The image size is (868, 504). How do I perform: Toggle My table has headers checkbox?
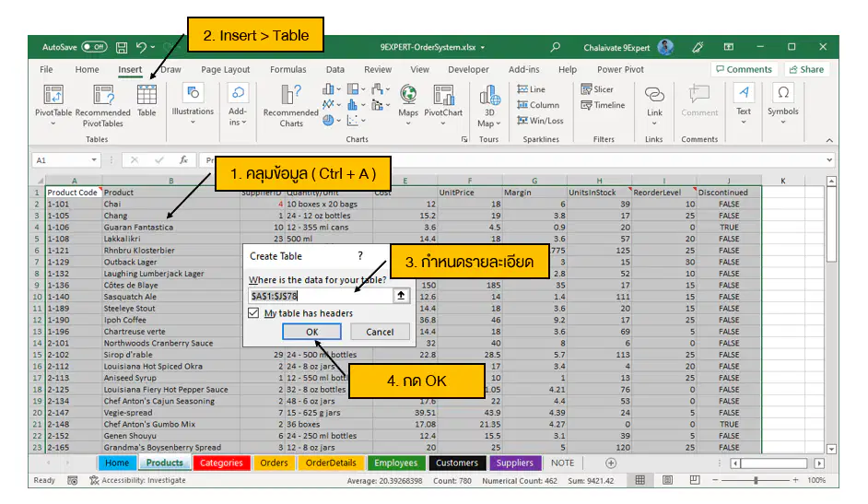253,313
